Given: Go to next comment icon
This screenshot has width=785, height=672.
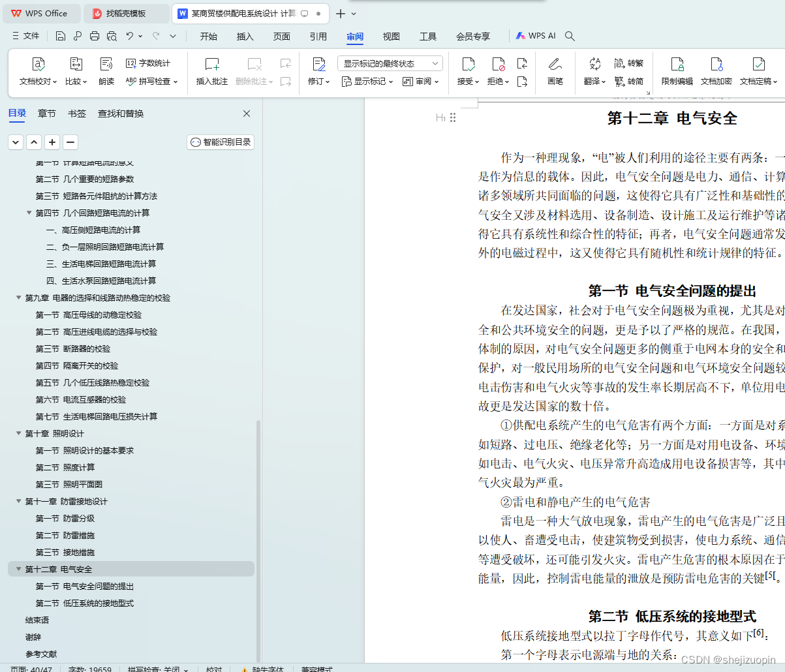Looking at the screenshot, I should click(x=285, y=82).
